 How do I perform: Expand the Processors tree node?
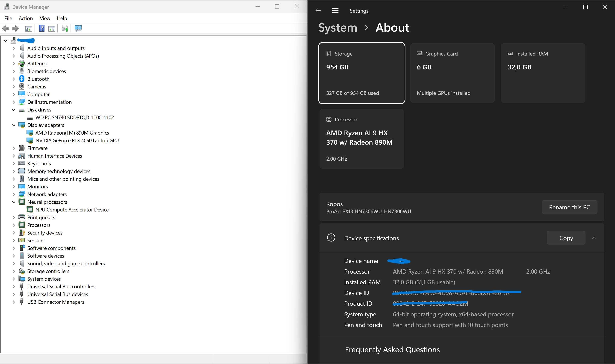14,225
